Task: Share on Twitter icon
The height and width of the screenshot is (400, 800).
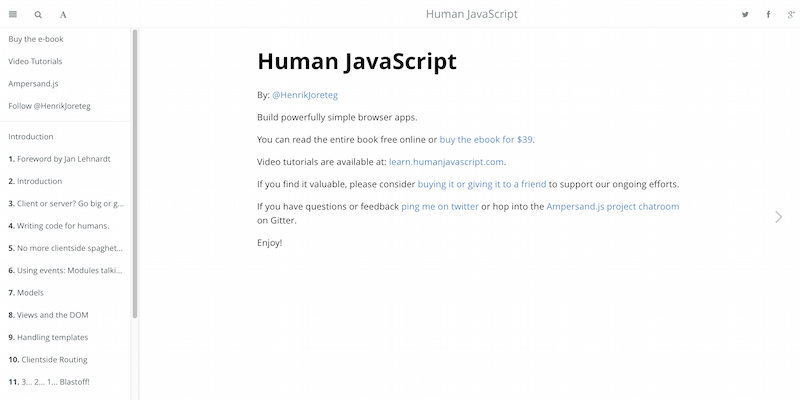Action: tap(745, 15)
